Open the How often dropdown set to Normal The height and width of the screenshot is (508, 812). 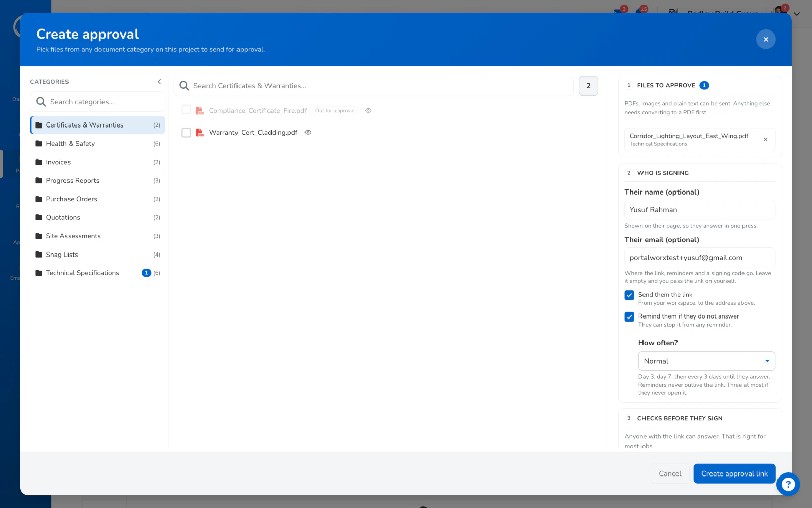(706, 361)
